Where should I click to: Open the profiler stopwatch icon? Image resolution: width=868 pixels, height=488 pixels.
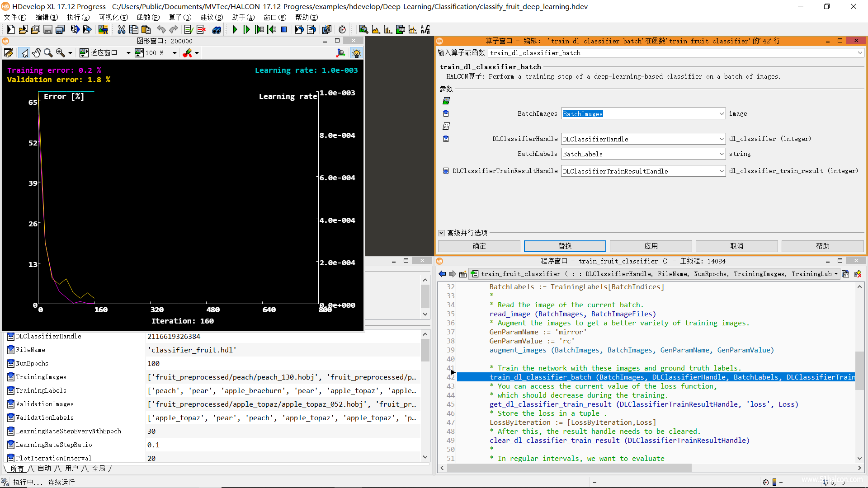pos(342,29)
